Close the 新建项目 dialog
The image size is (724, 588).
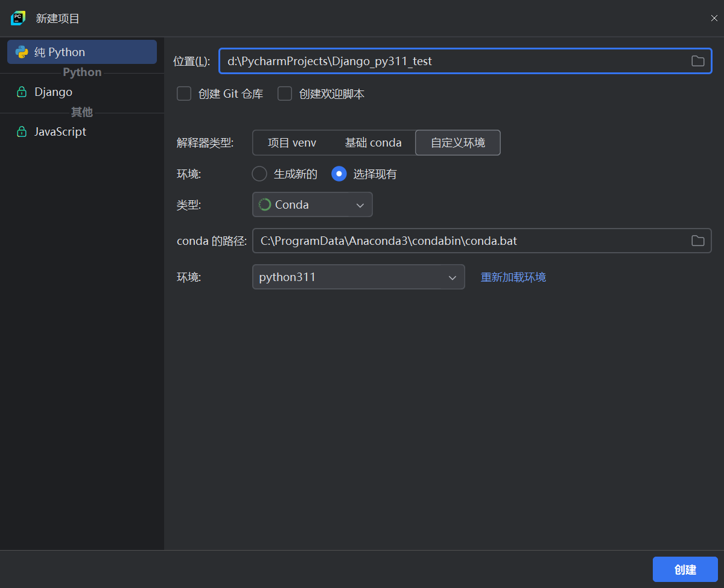coord(714,18)
